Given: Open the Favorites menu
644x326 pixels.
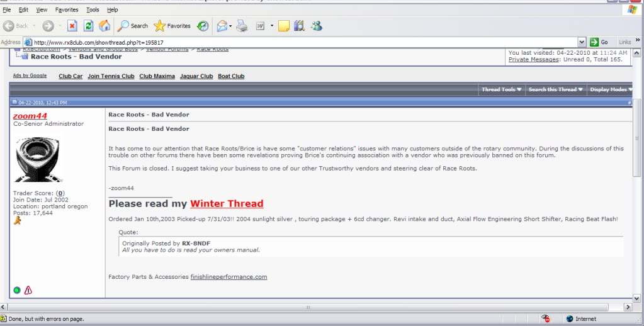Looking at the screenshot, I should (x=67, y=9).
